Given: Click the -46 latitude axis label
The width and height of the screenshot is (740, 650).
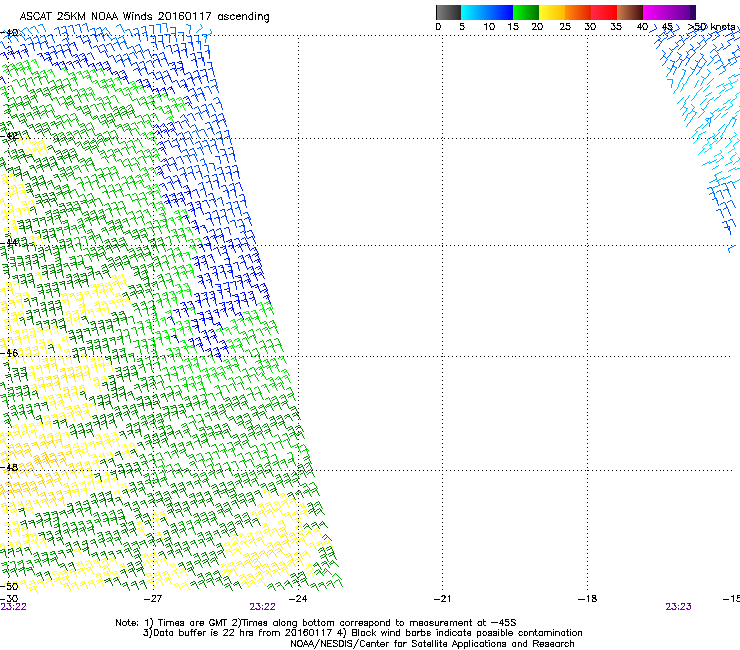Looking at the screenshot, I should (9, 353).
